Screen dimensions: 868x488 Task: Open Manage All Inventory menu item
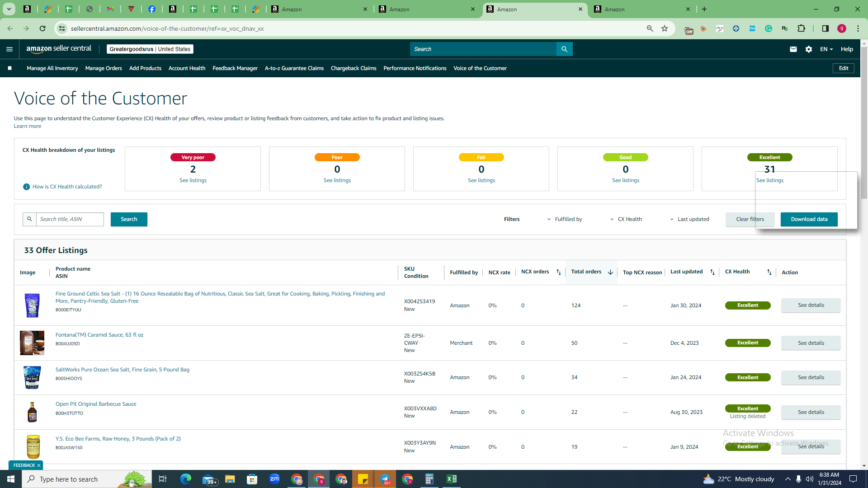pyautogui.click(x=52, y=68)
